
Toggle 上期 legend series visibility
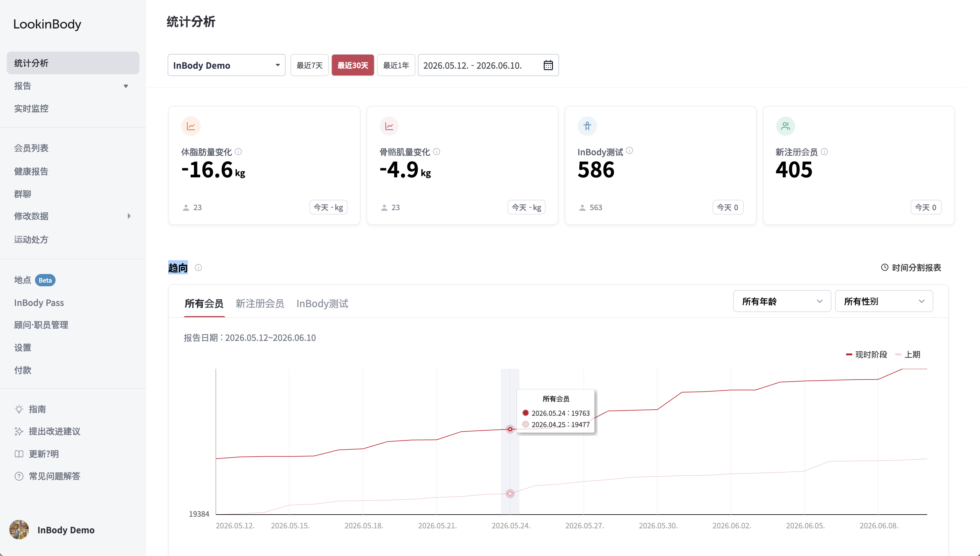pos(908,355)
